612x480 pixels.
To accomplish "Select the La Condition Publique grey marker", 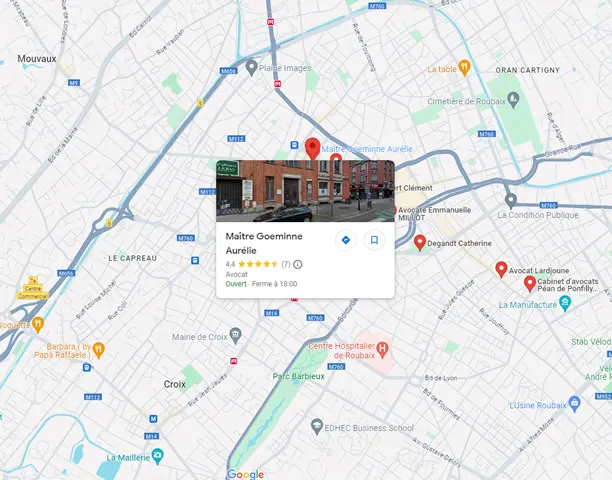I will pyautogui.click(x=511, y=201).
